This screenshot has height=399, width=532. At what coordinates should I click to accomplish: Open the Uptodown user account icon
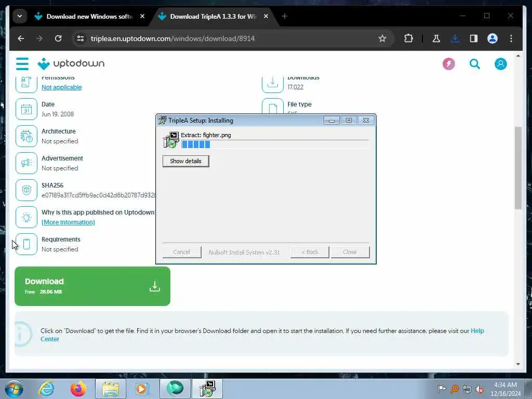click(x=500, y=64)
